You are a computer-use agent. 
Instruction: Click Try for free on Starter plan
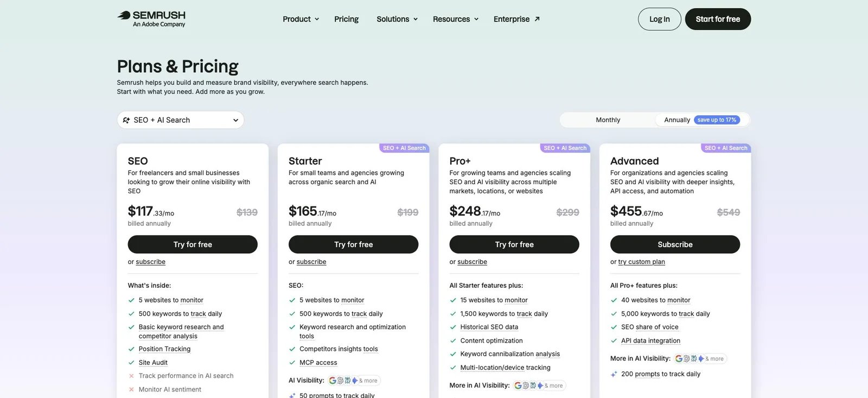pyautogui.click(x=353, y=244)
